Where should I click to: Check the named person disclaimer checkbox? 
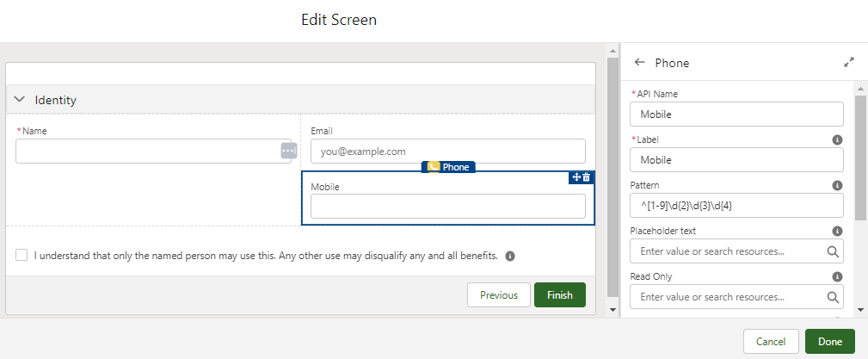click(22, 255)
